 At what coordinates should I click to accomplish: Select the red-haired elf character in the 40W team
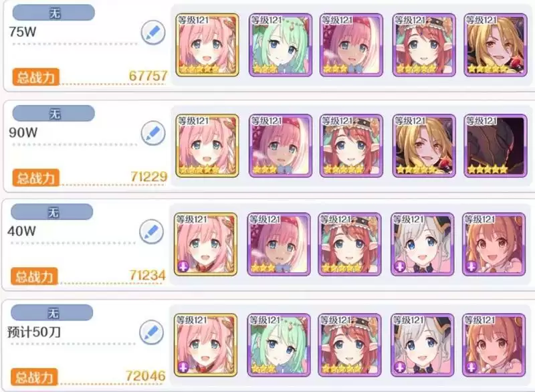click(350, 244)
